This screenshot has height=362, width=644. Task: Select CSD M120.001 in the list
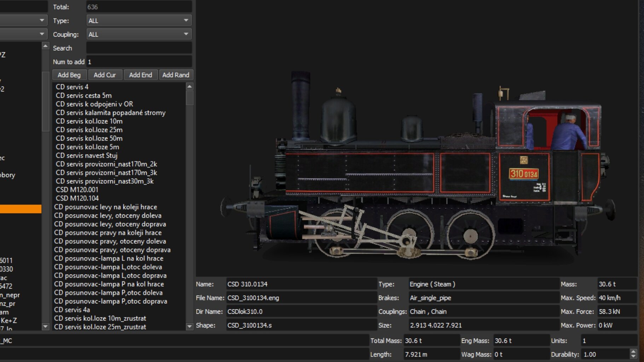tap(77, 190)
